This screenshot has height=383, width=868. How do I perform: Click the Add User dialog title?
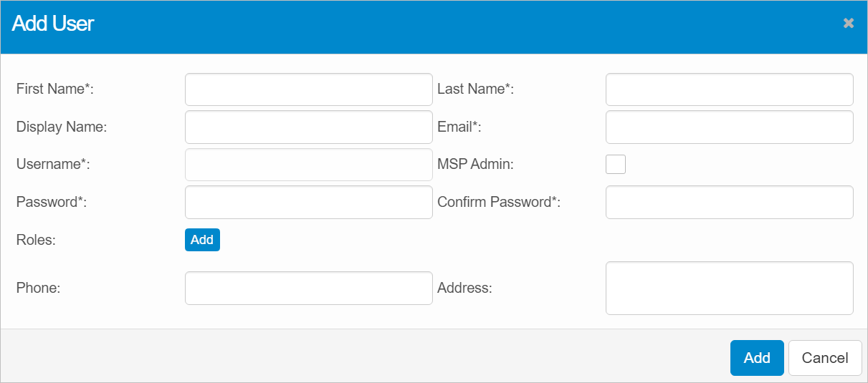tap(53, 24)
